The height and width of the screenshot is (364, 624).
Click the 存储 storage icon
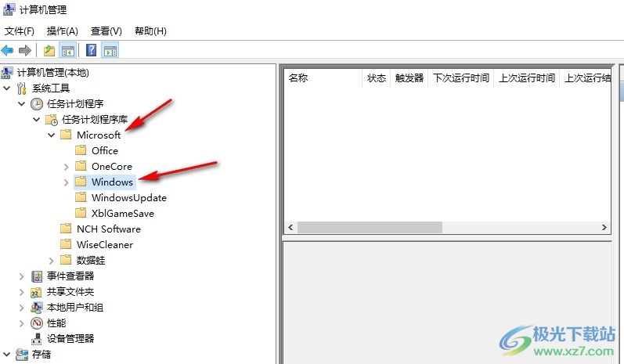tap(22, 354)
